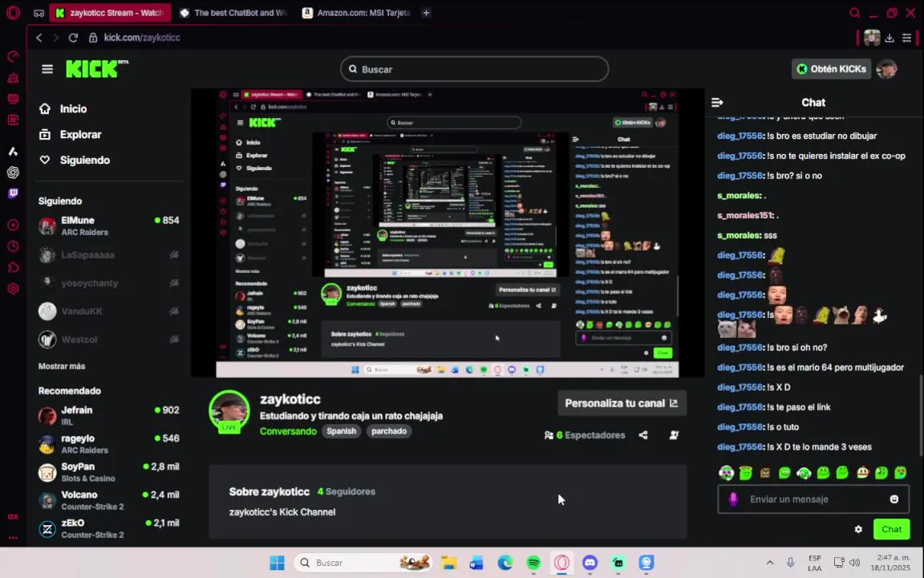Open ElMune followed channel
924x578 pixels.
pos(109,226)
